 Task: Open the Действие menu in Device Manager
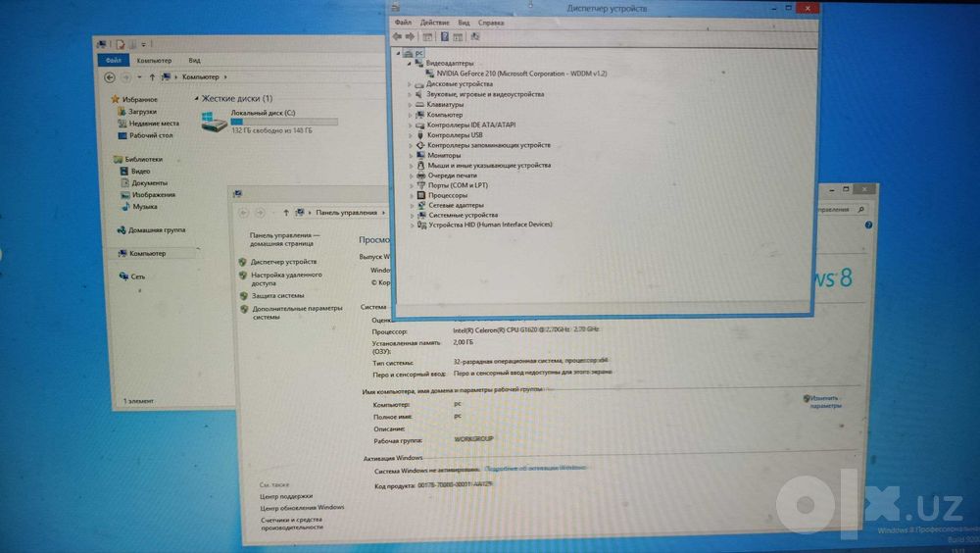pyautogui.click(x=434, y=23)
